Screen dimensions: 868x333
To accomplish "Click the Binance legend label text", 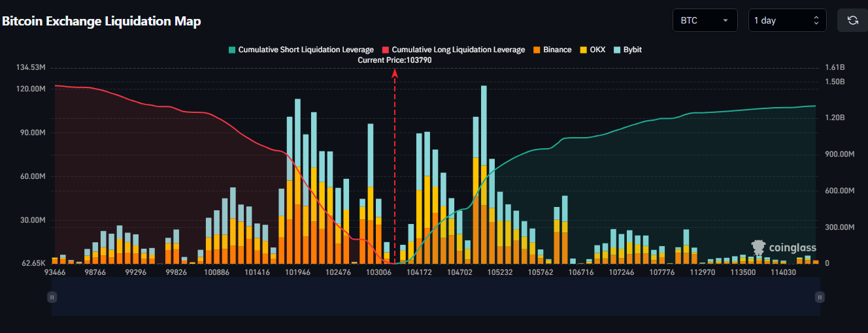I will pos(557,50).
